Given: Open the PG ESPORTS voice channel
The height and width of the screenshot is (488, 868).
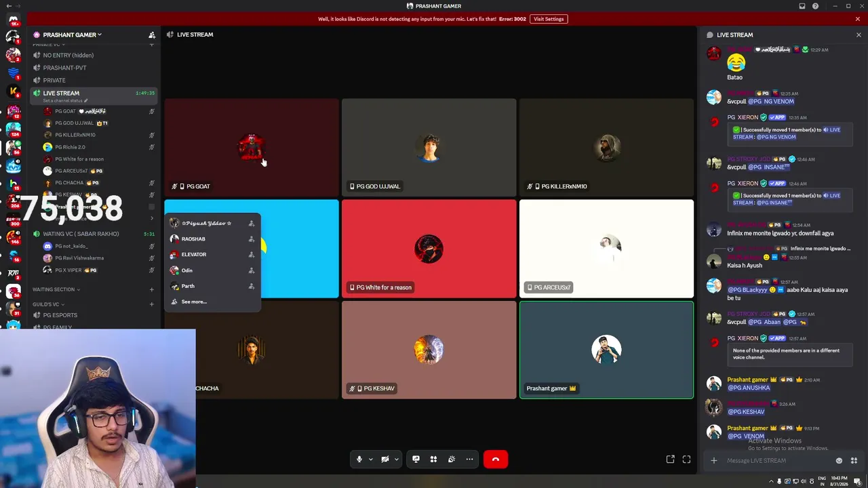Looking at the screenshot, I should (93, 315).
